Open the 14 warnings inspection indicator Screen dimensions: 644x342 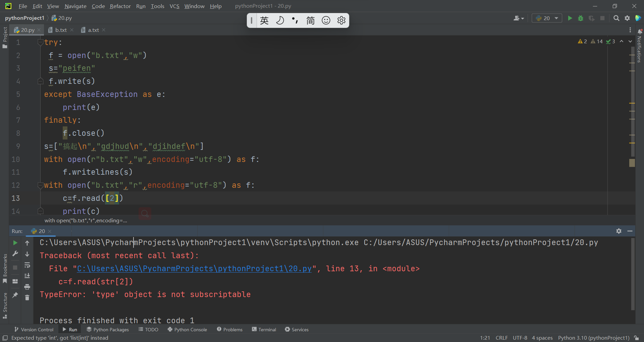pyautogui.click(x=597, y=41)
